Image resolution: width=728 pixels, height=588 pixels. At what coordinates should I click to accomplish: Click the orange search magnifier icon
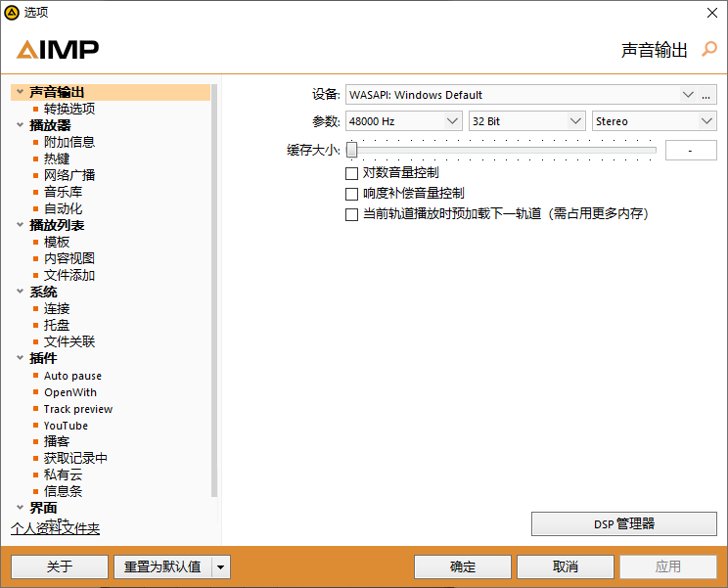(709, 49)
